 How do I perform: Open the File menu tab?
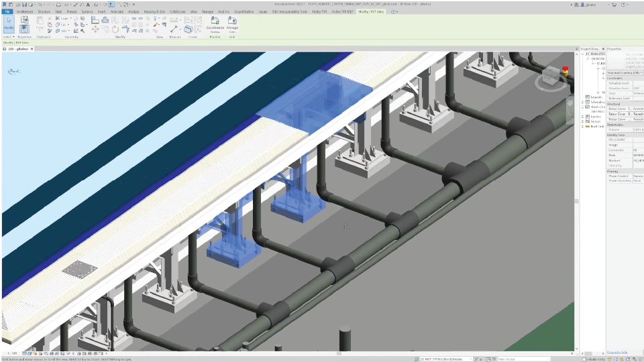(7, 11)
